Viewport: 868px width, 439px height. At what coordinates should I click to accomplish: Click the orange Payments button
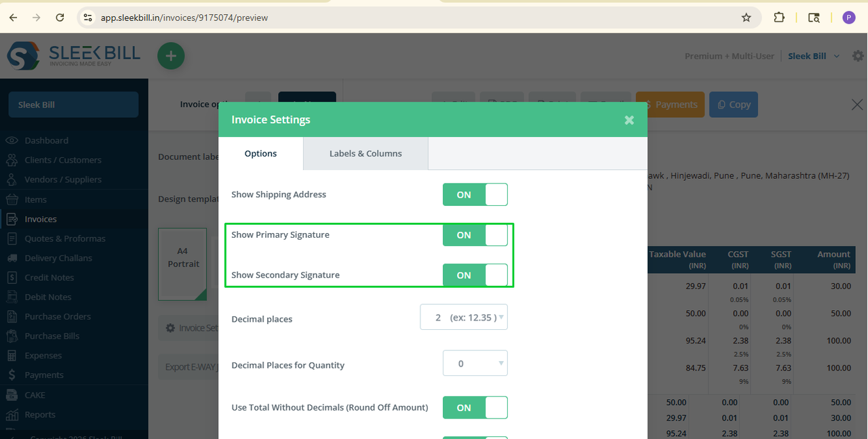(669, 104)
